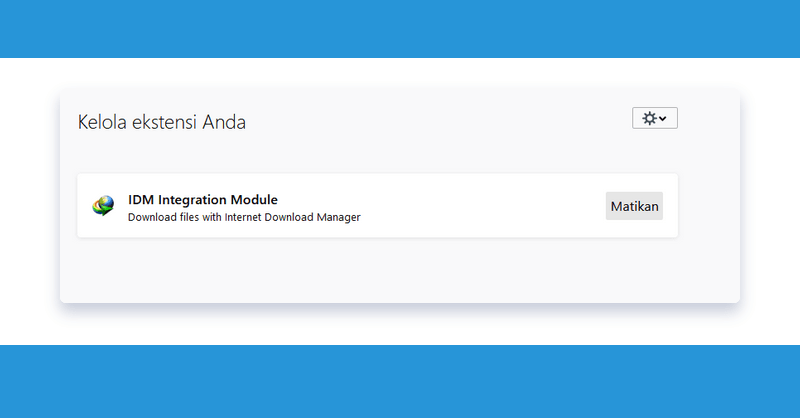Click empty space between extension description and Matikan
The height and width of the screenshot is (418, 800).
(482, 206)
